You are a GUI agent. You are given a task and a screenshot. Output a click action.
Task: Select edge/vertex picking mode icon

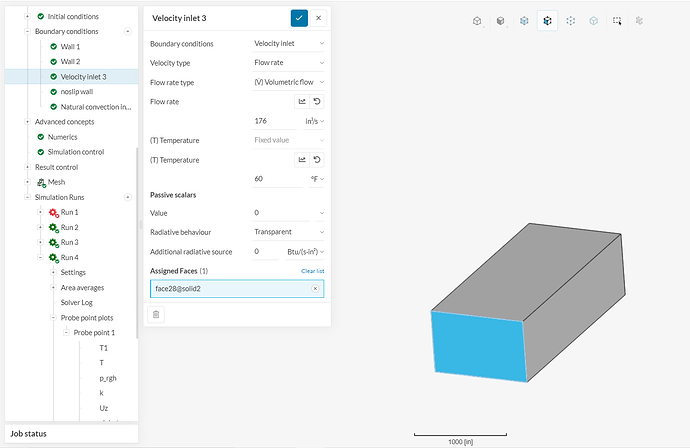pyautogui.click(x=571, y=21)
